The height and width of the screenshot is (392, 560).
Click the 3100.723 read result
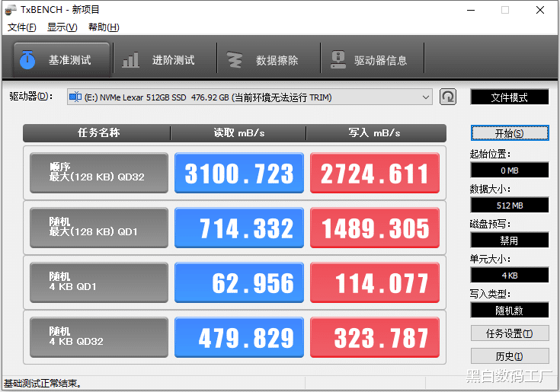coord(239,173)
